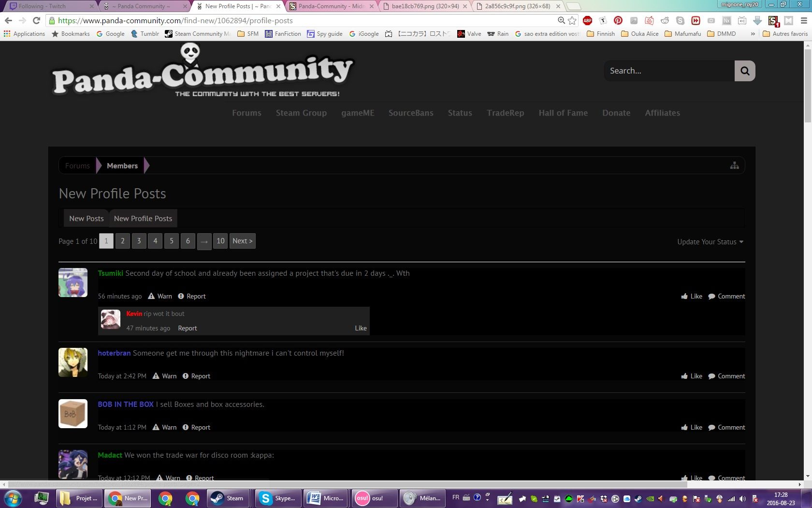Expand hidden bookmarks overflow chevron

(753, 34)
